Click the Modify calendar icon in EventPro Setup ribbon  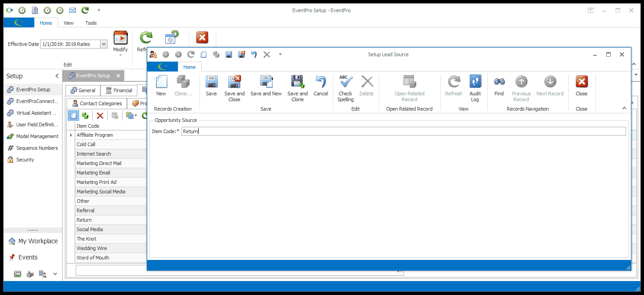[120, 38]
